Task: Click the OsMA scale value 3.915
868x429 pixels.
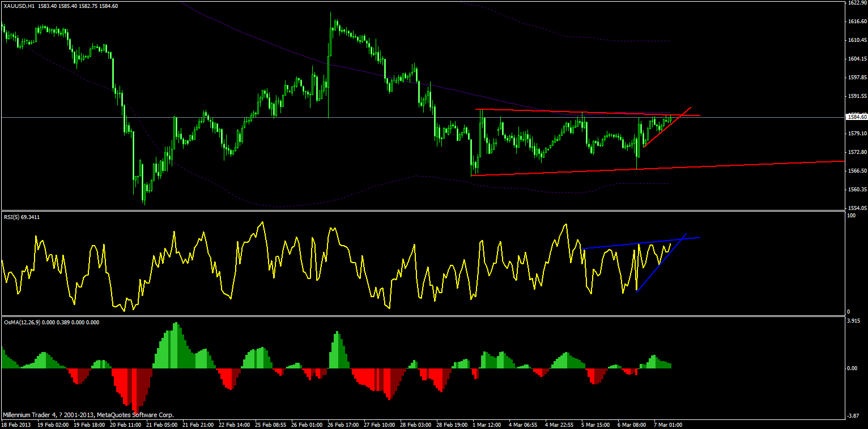Action: [854, 320]
